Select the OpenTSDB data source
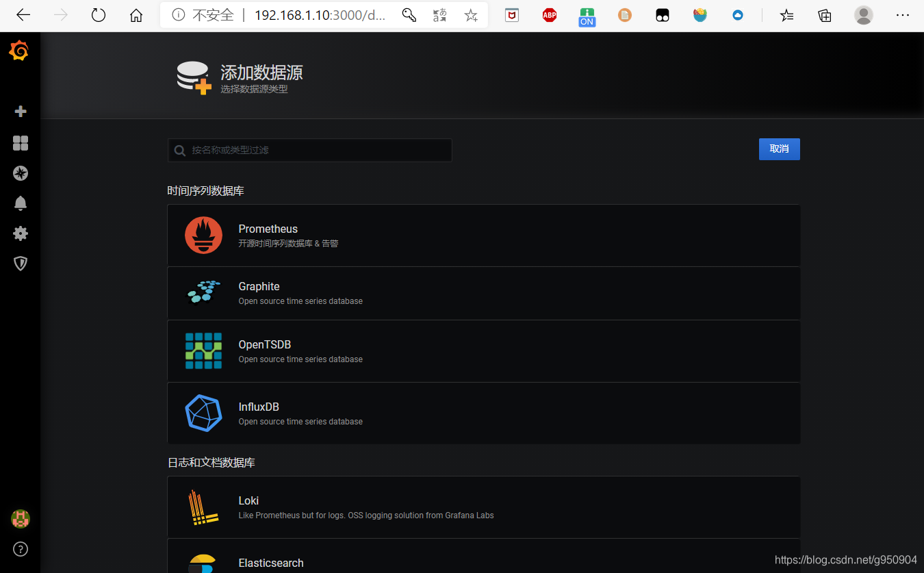924x573 pixels. pyautogui.click(x=484, y=351)
